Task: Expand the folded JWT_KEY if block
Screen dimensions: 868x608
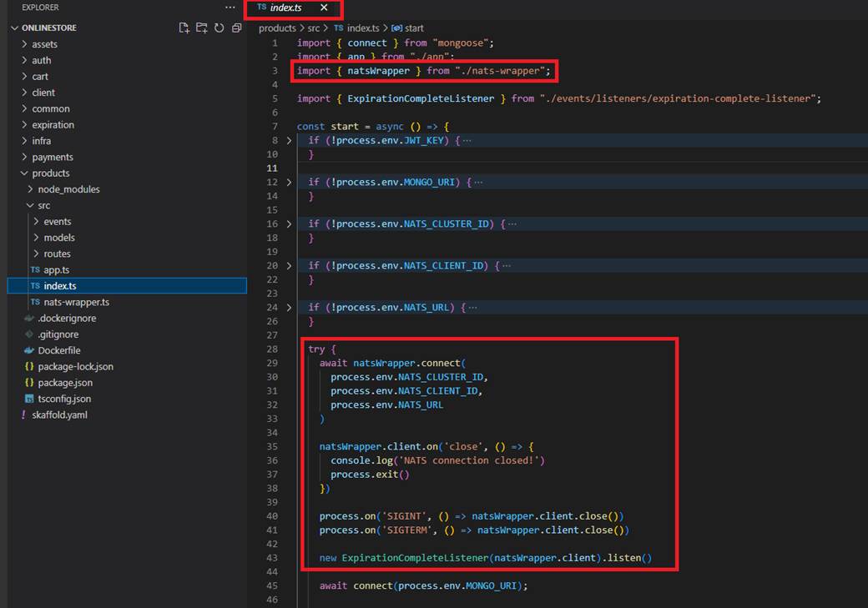Action: (290, 140)
